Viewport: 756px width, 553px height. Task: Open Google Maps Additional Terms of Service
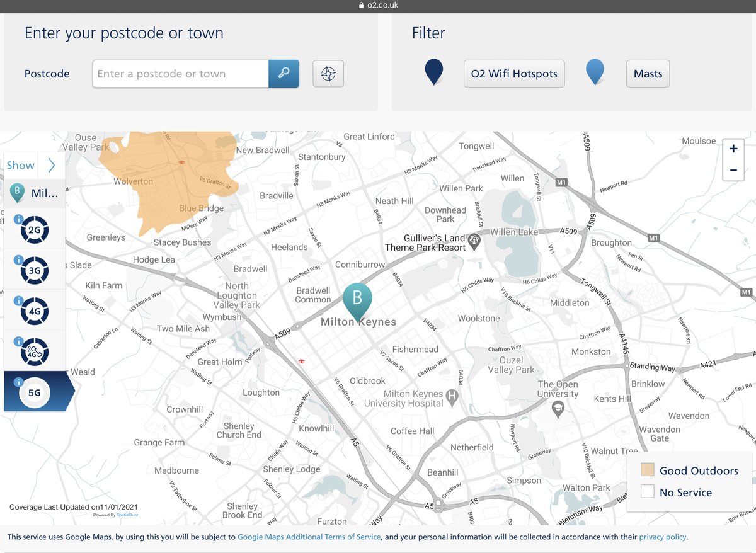click(309, 537)
